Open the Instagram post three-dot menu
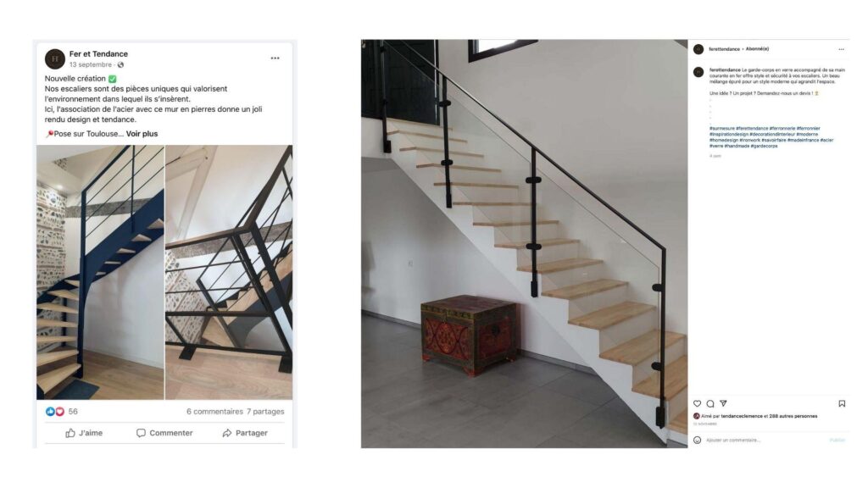Screen dimensions: 868x488 842,49
